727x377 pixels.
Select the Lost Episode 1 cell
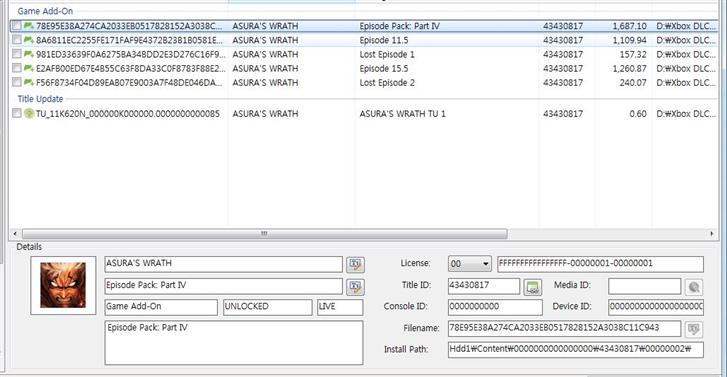pyautogui.click(x=387, y=55)
